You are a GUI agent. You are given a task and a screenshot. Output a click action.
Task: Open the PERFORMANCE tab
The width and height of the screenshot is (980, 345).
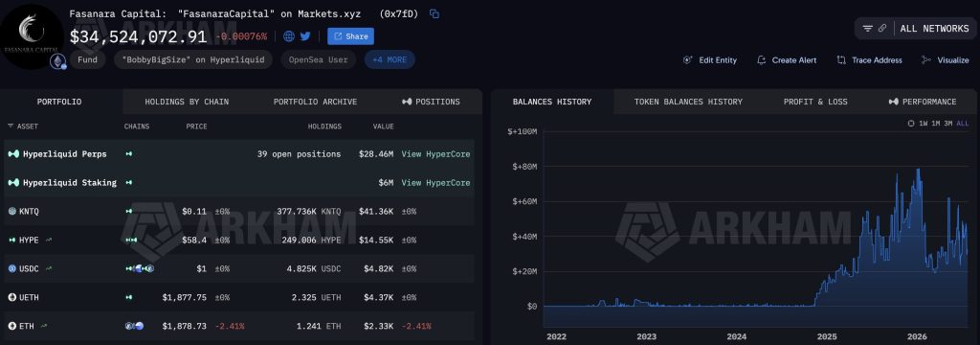pyautogui.click(x=923, y=102)
